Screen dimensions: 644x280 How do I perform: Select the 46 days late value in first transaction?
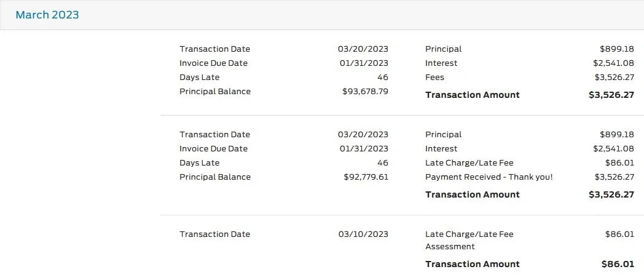[382, 78]
